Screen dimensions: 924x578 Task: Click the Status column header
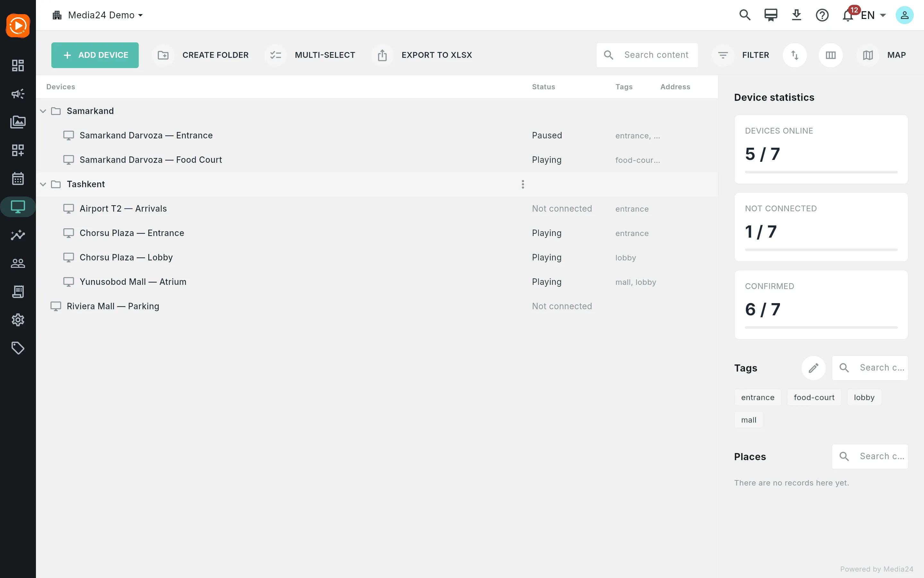(x=543, y=87)
